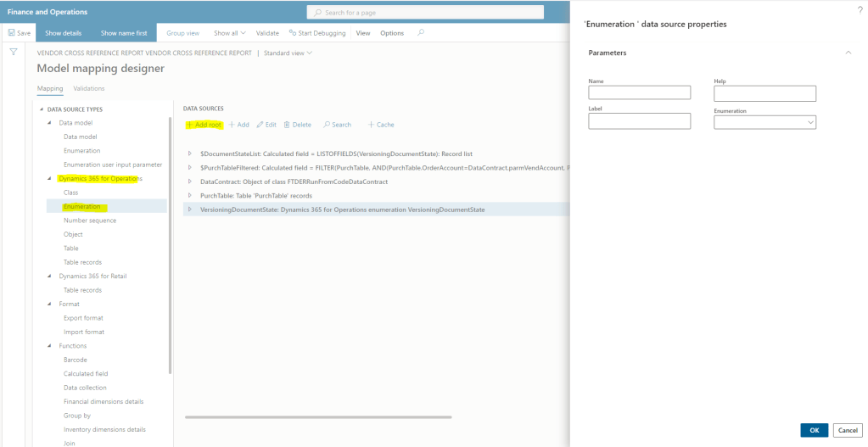The image size is (868, 447).
Task: Open the Options menu
Action: (392, 33)
